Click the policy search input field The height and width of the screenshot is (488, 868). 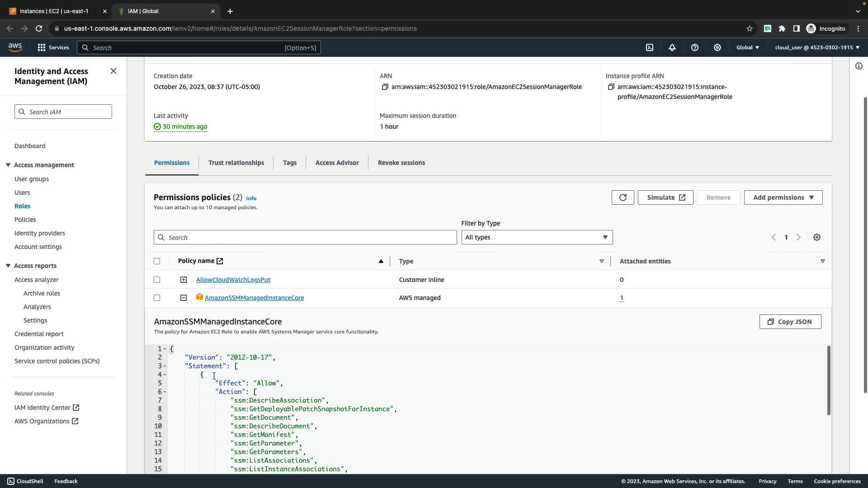click(305, 237)
